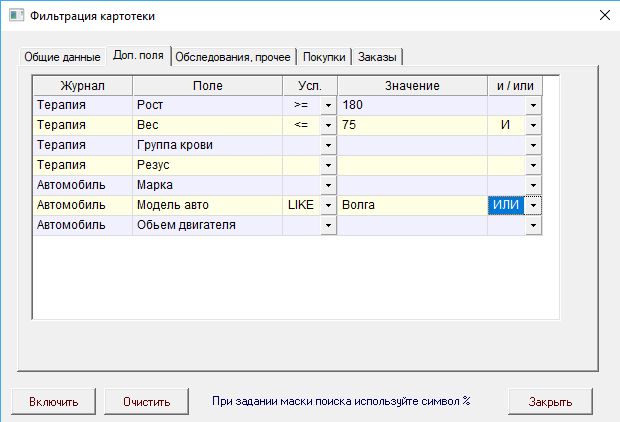The width and height of the screenshot is (620, 422).
Task: Open the Заказы tab
Action: point(377,57)
